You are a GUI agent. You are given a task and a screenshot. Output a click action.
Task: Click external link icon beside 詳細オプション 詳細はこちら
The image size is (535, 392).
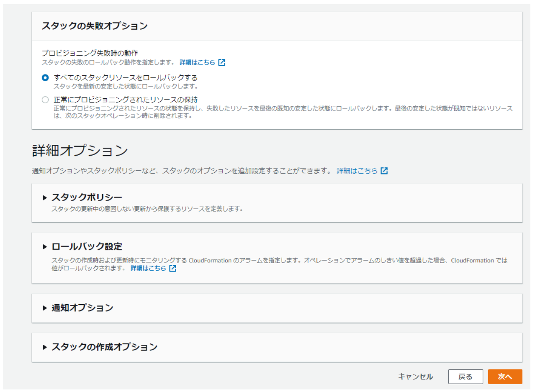click(384, 171)
